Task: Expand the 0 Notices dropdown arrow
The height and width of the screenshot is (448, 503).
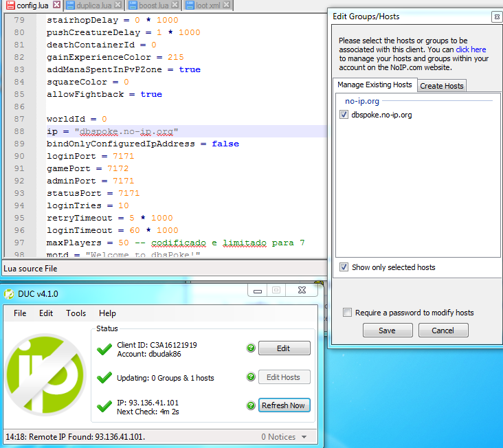Action: 304,437
